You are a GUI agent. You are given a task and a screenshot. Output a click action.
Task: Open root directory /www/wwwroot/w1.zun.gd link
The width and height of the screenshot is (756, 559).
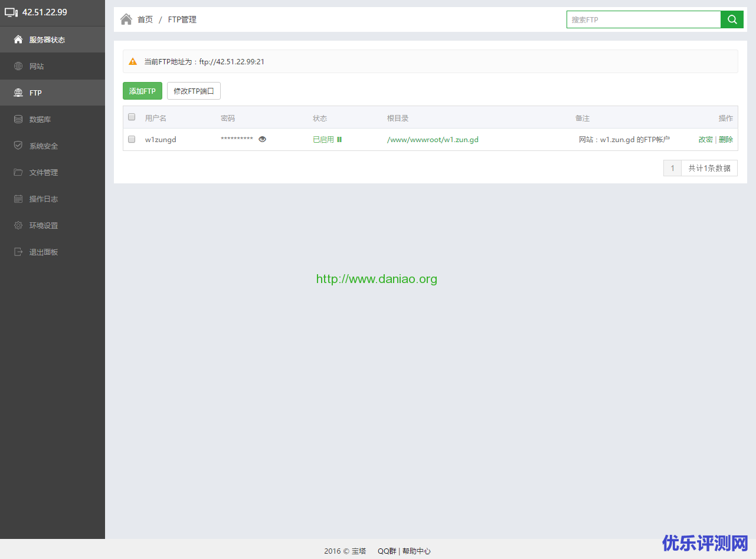[433, 140]
